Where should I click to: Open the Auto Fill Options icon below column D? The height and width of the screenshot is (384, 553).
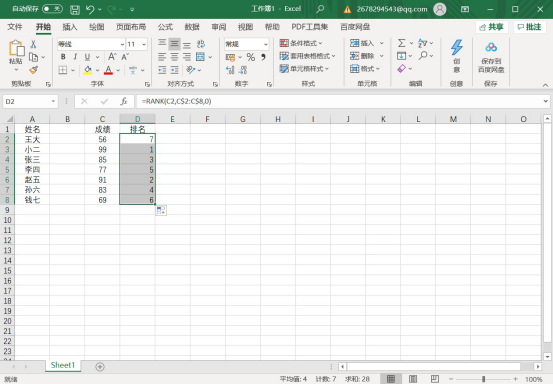161,211
